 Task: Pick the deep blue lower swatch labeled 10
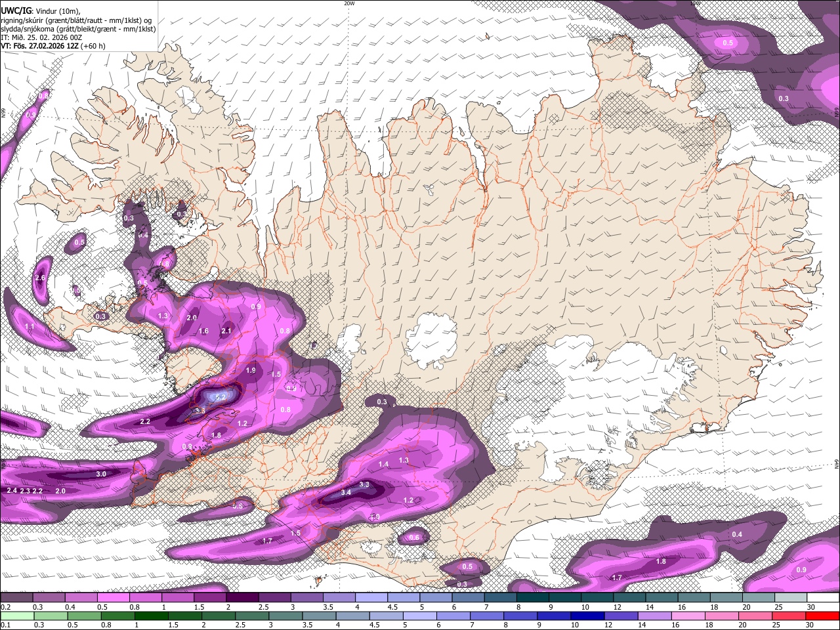587,616
